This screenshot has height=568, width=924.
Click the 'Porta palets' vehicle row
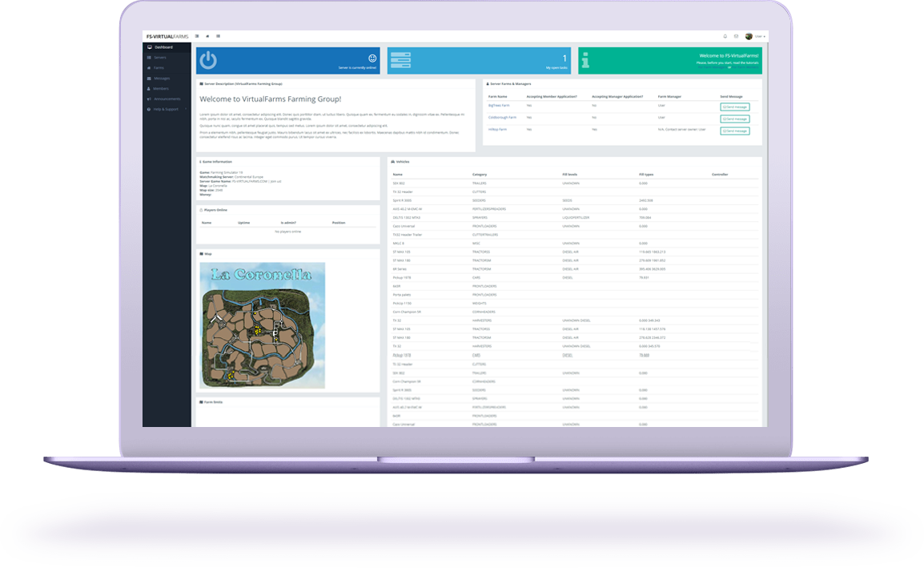575,295
